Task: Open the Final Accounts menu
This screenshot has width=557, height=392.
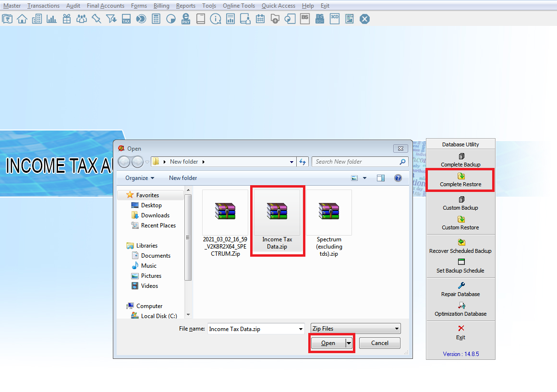Action: 106,6
